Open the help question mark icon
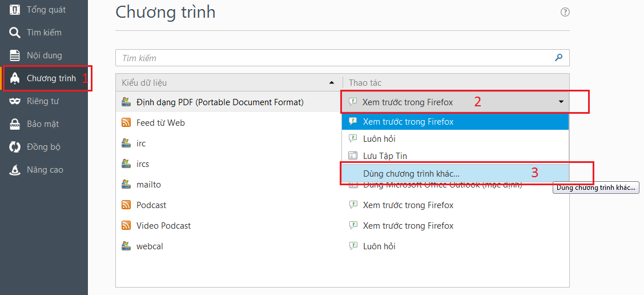Viewport: 644px width, 295px height. coord(565,12)
